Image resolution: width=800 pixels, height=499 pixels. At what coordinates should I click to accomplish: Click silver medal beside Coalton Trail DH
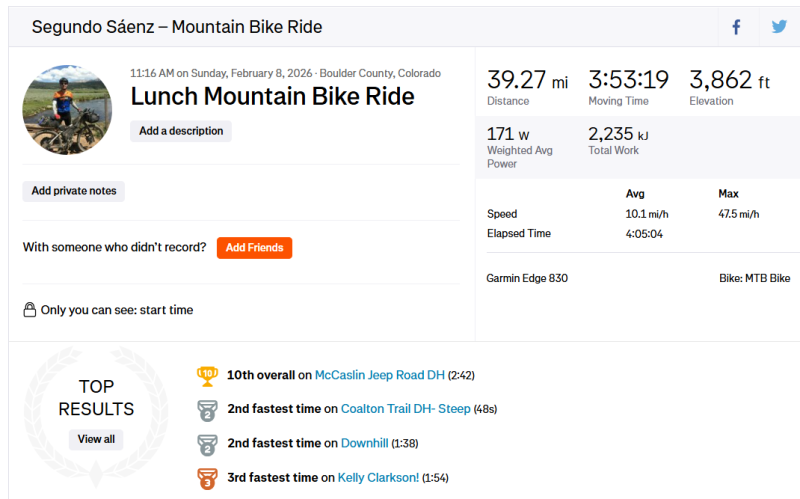207,409
